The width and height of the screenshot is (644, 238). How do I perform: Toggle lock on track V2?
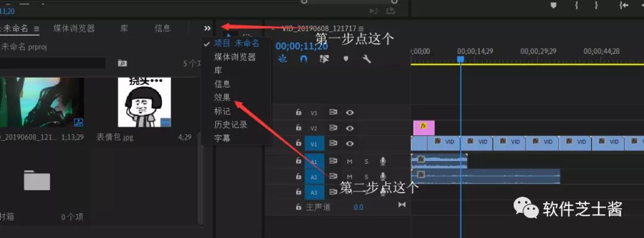click(x=299, y=128)
